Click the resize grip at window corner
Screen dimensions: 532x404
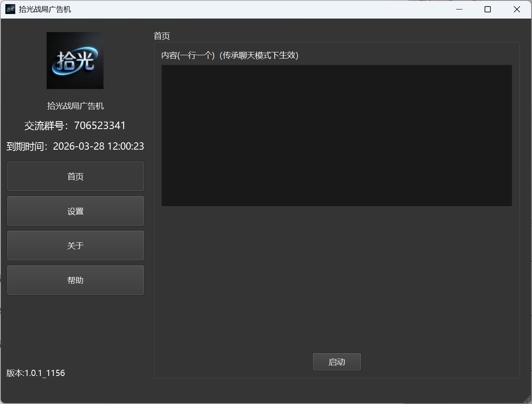click(527, 399)
